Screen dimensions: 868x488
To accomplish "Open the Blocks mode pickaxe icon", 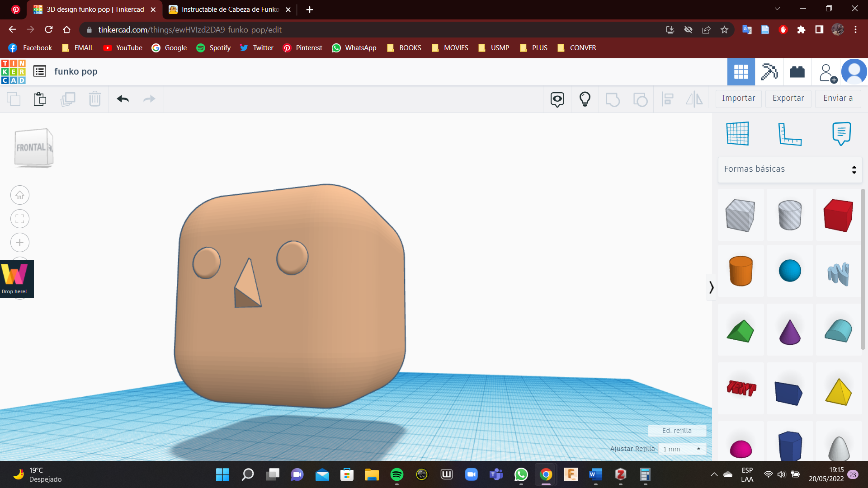I will click(769, 72).
